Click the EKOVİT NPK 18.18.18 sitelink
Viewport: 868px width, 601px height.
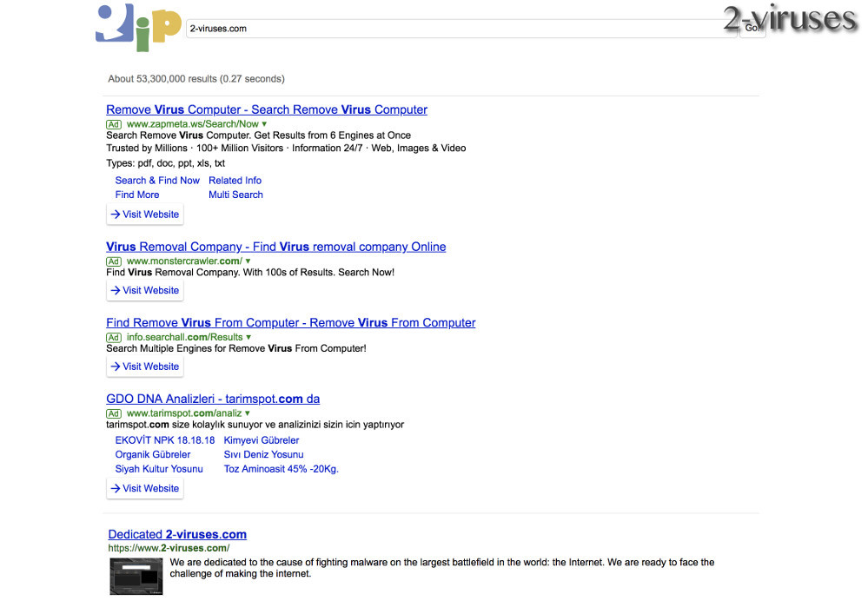pos(164,440)
